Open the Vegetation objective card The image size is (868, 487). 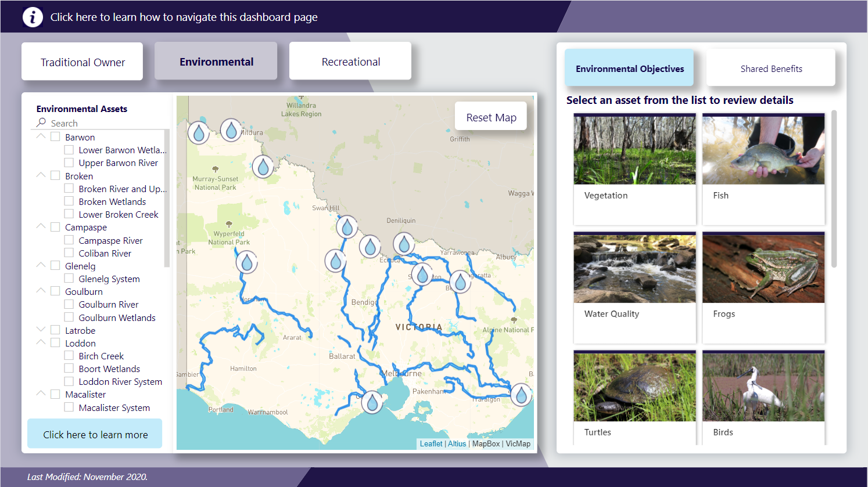coord(634,169)
